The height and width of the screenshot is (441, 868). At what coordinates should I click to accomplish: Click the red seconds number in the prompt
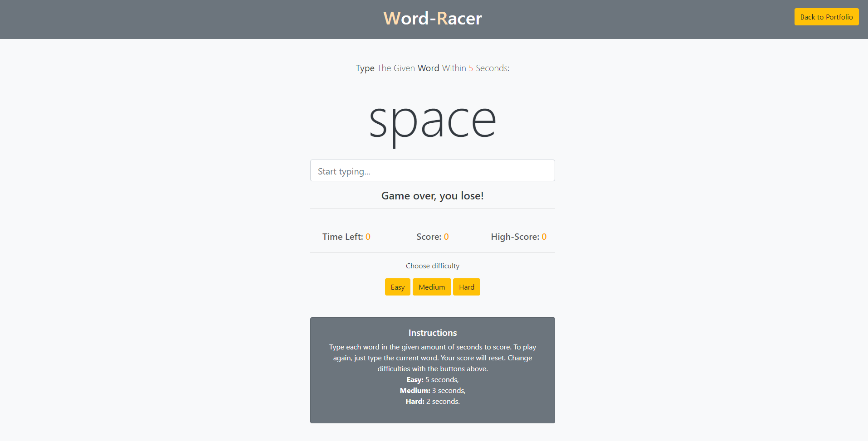click(x=471, y=68)
